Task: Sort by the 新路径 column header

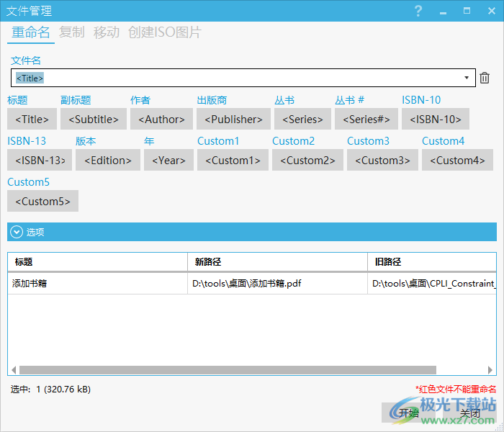Action: [x=277, y=262]
